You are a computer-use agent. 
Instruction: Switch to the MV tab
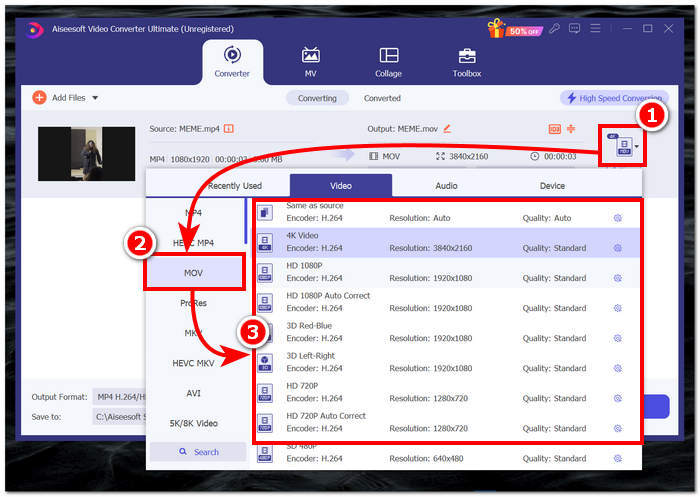[x=310, y=62]
